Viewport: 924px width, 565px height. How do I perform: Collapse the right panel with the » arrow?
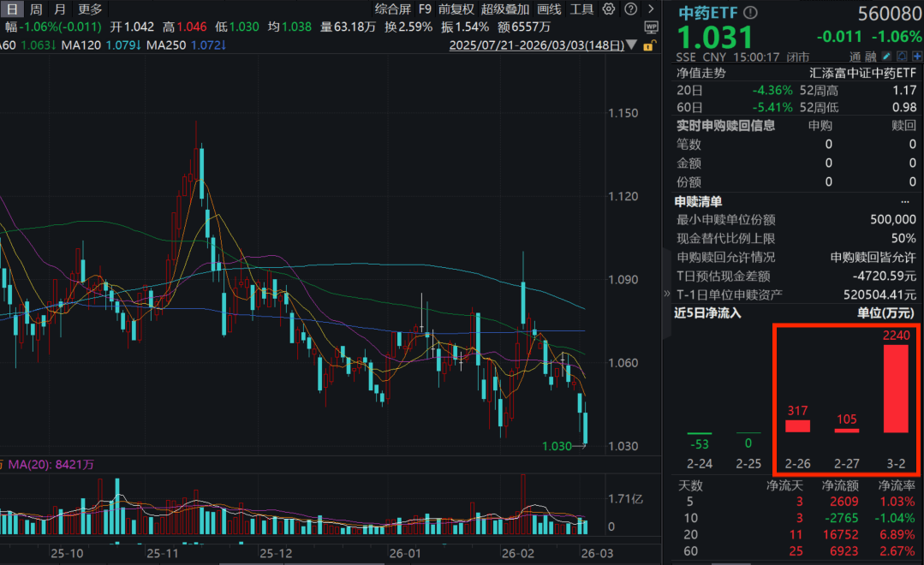[x=668, y=294]
